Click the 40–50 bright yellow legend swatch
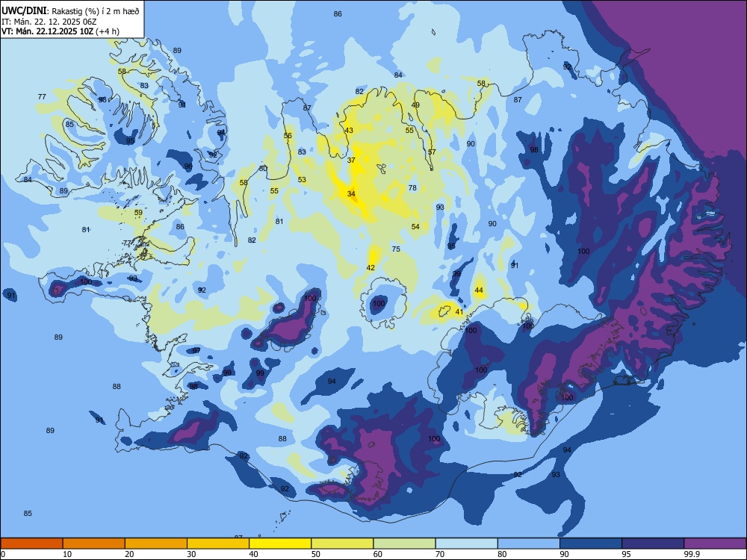The width and height of the screenshot is (747, 560). tap(280, 544)
